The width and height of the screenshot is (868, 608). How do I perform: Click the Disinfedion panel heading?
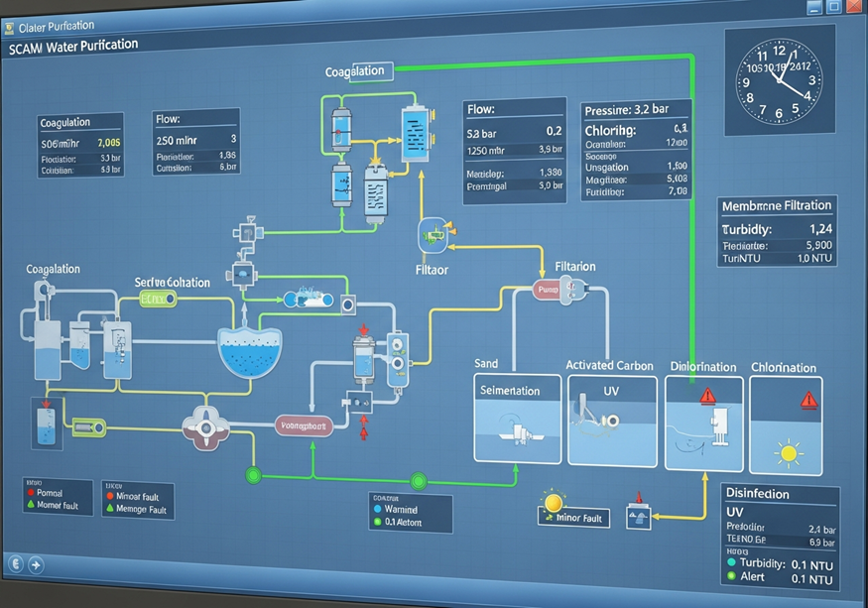click(x=757, y=493)
